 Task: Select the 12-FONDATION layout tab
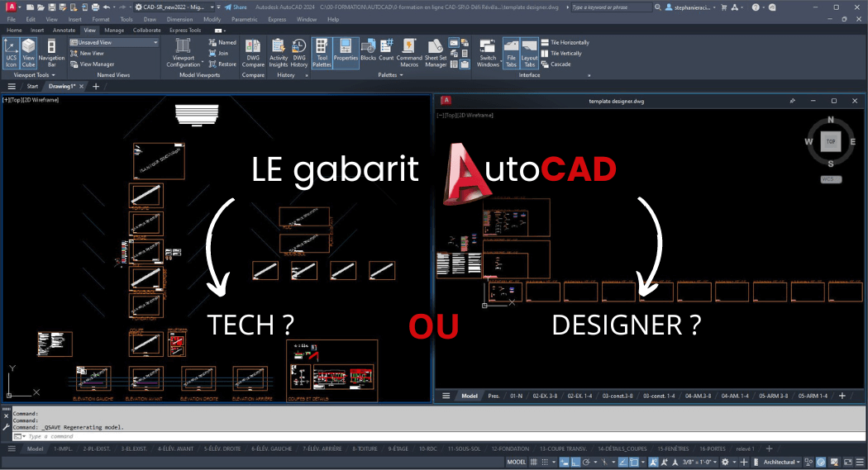(x=510, y=449)
